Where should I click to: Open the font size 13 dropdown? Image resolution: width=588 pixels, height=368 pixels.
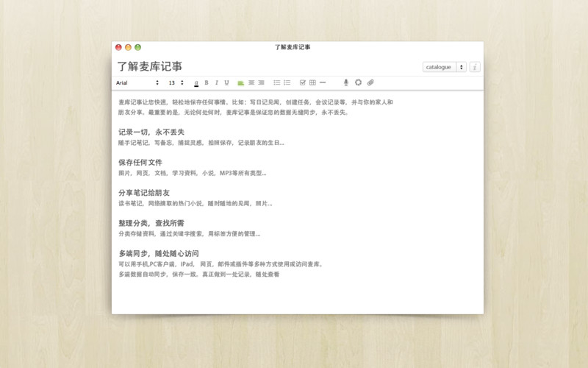[x=176, y=82]
